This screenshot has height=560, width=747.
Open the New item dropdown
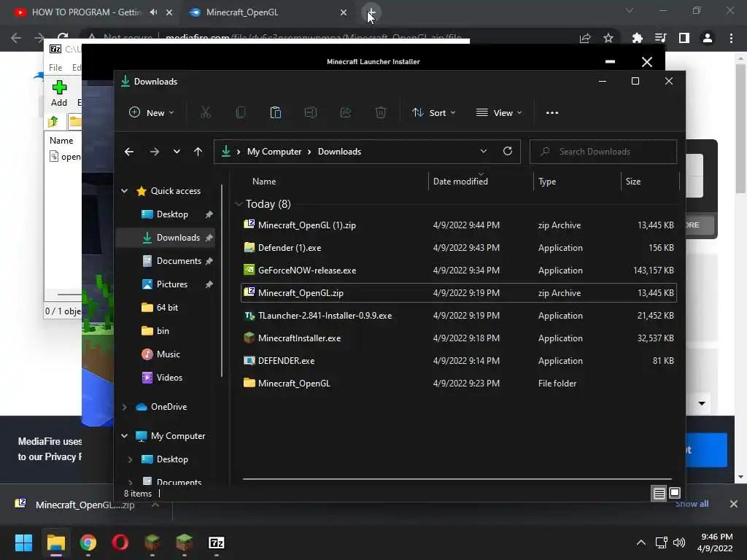tap(152, 113)
